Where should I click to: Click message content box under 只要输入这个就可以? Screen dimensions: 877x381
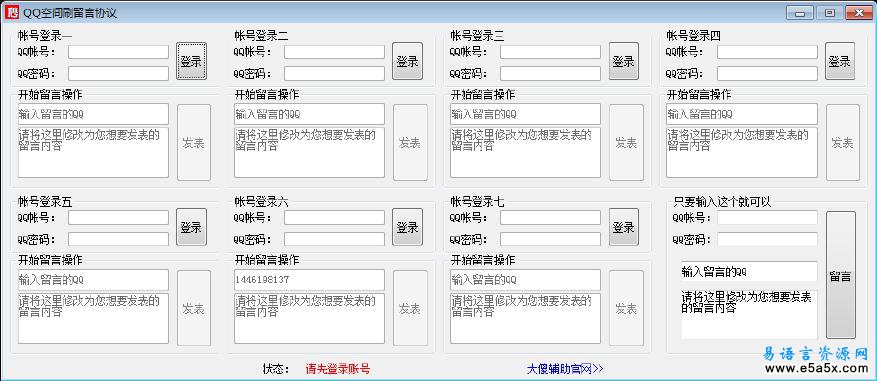click(x=749, y=314)
